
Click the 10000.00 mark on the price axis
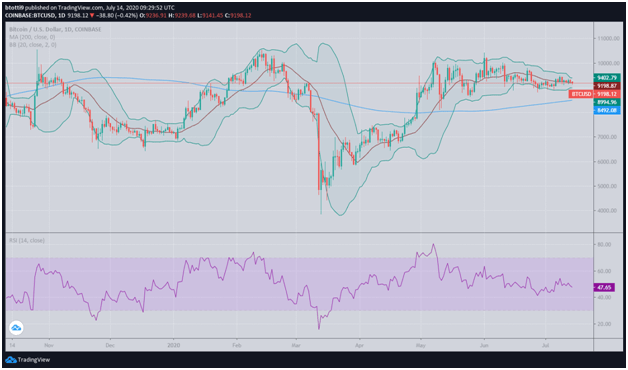pos(608,64)
